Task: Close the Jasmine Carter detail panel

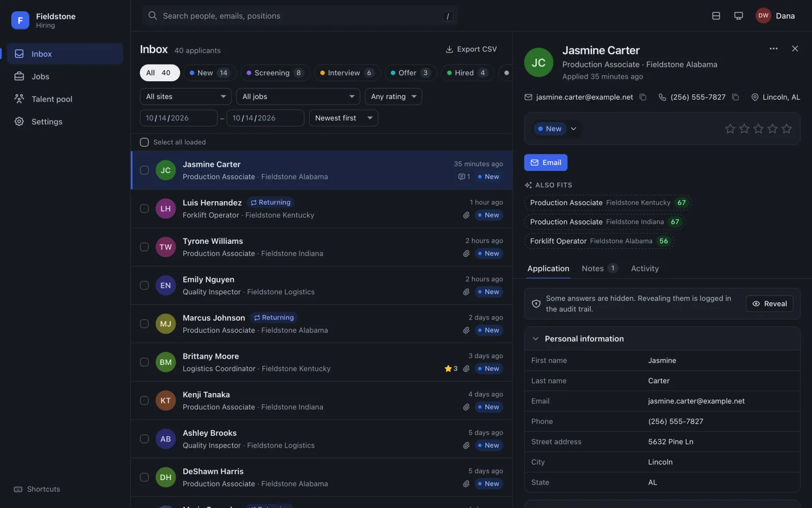Action: pos(795,49)
